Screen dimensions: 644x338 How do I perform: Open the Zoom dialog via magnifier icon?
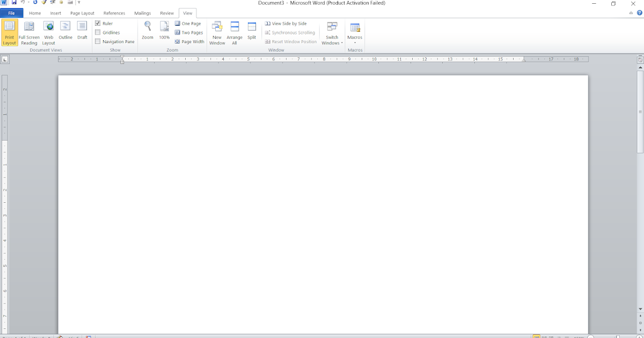[x=147, y=31]
